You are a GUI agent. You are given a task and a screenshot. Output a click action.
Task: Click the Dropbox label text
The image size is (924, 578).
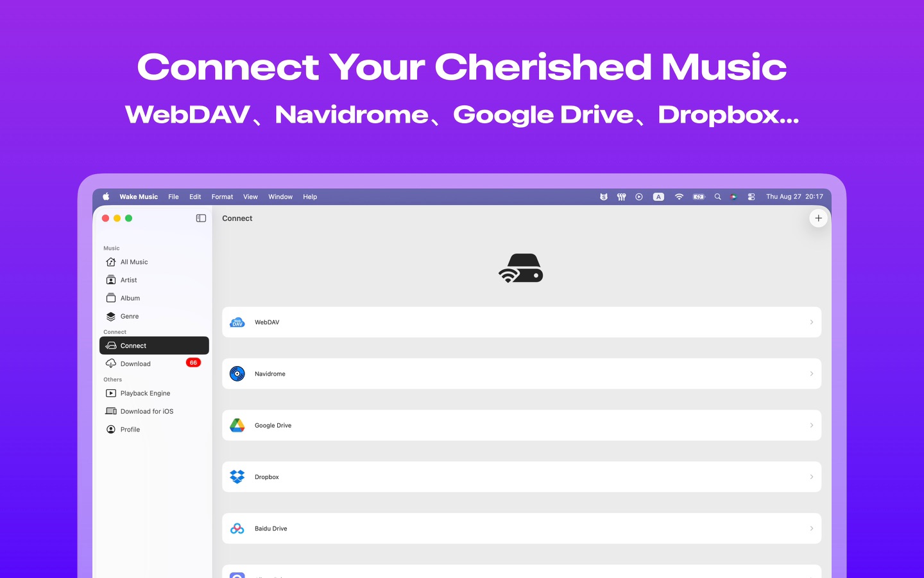tap(267, 477)
